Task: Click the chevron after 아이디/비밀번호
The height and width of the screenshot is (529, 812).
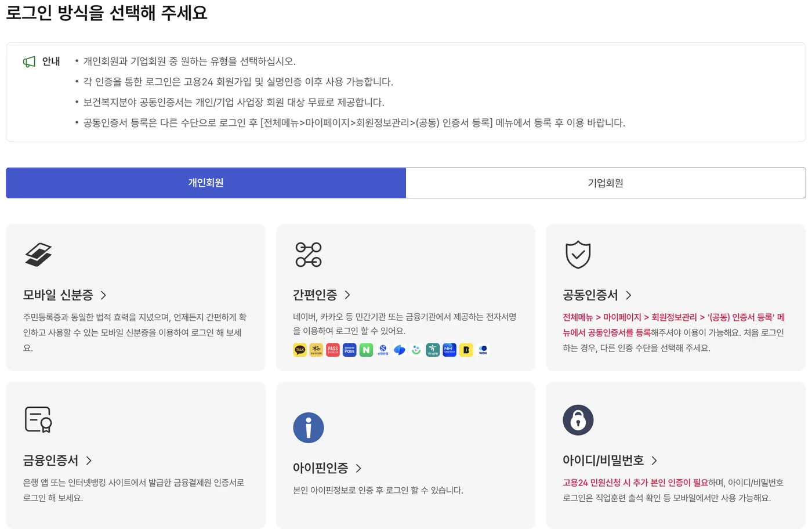Action: pyautogui.click(x=654, y=461)
